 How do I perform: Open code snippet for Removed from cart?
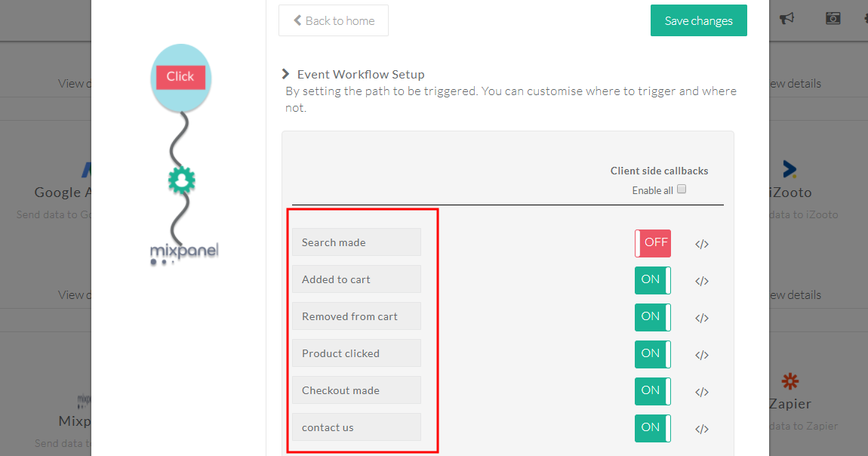[701, 318]
